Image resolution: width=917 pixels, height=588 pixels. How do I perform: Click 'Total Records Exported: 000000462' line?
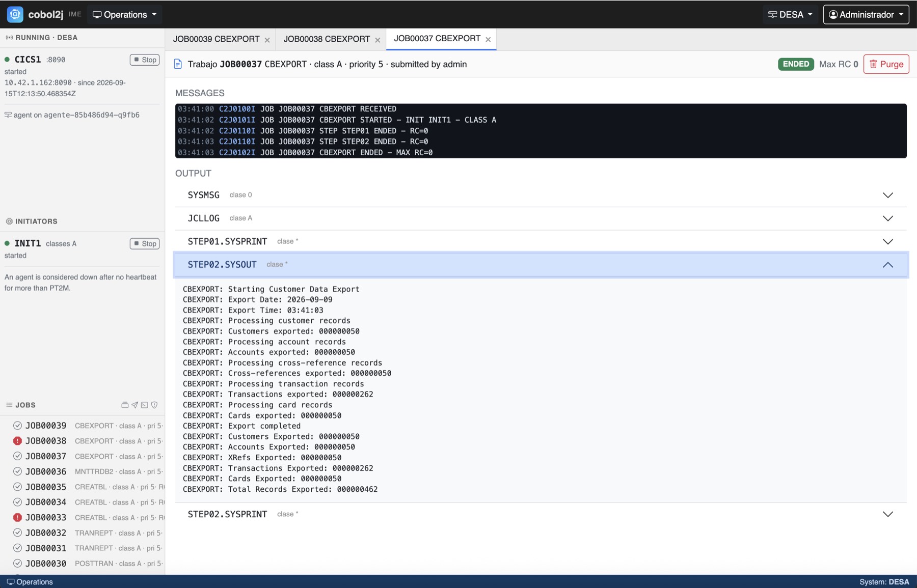point(280,489)
